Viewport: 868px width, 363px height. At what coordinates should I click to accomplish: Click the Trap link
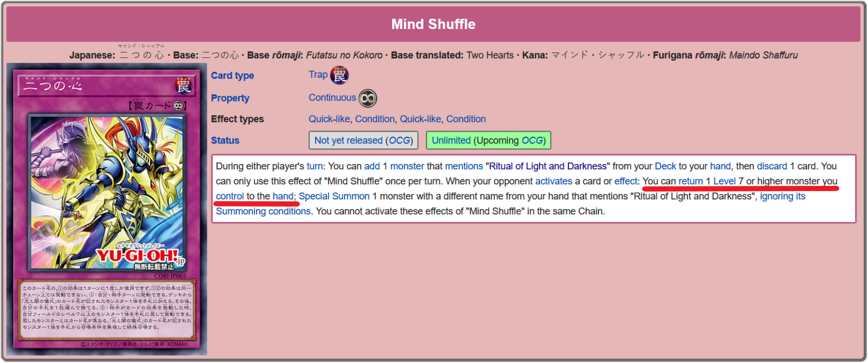(x=318, y=75)
